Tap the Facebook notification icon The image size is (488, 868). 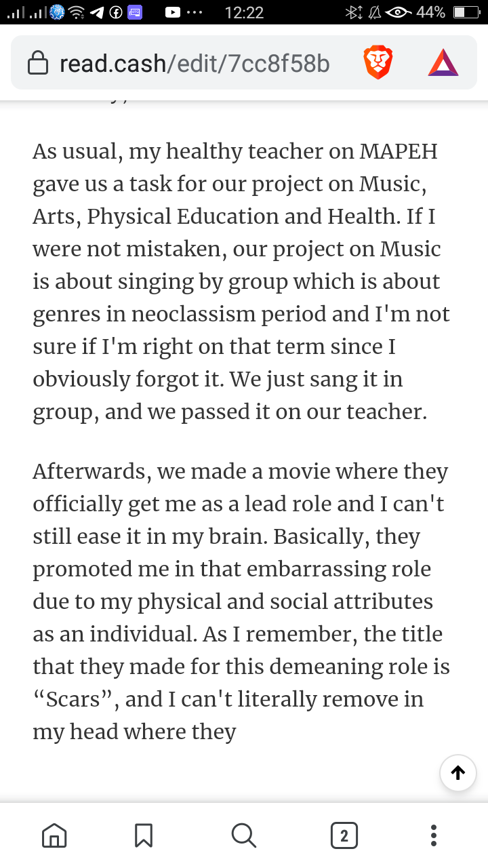tap(115, 12)
